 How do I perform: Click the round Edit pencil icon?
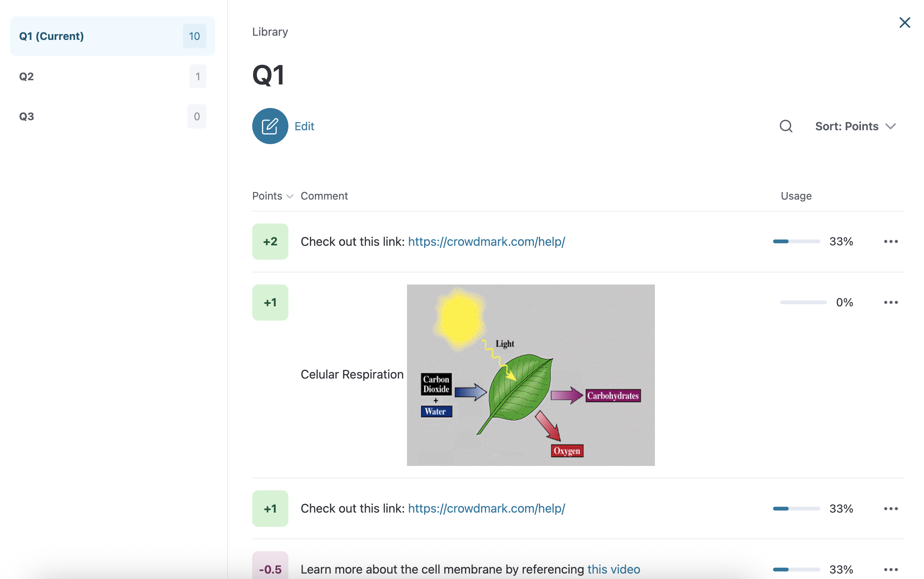[x=270, y=126]
